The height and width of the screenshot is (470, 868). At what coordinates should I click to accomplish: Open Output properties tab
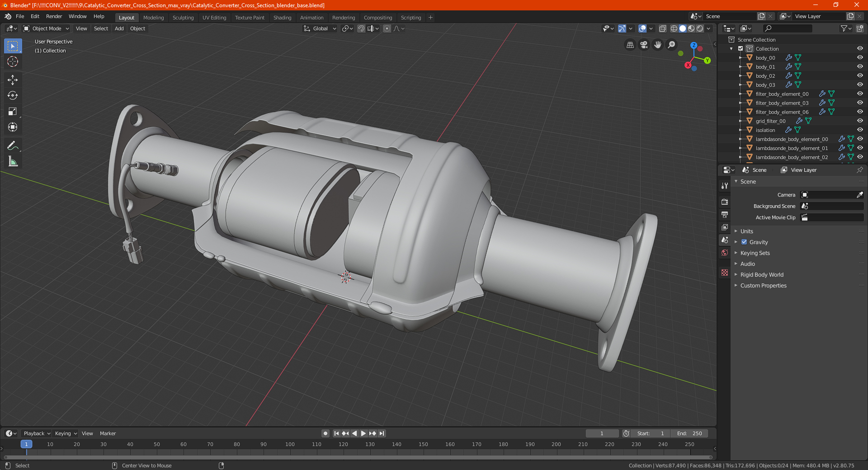[x=725, y=214]
